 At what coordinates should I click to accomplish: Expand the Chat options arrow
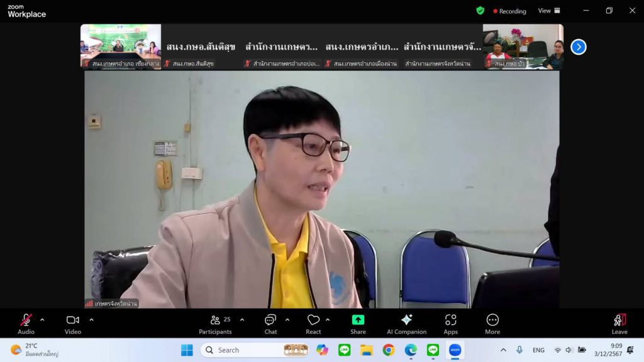pyautogui.click(x=287, y=320)
